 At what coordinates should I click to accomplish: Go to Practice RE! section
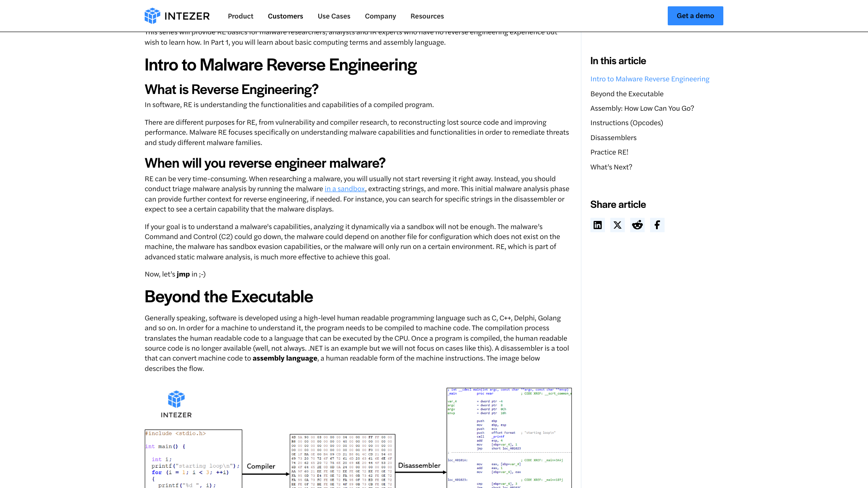pyautogui.click(x=609, y=152)
